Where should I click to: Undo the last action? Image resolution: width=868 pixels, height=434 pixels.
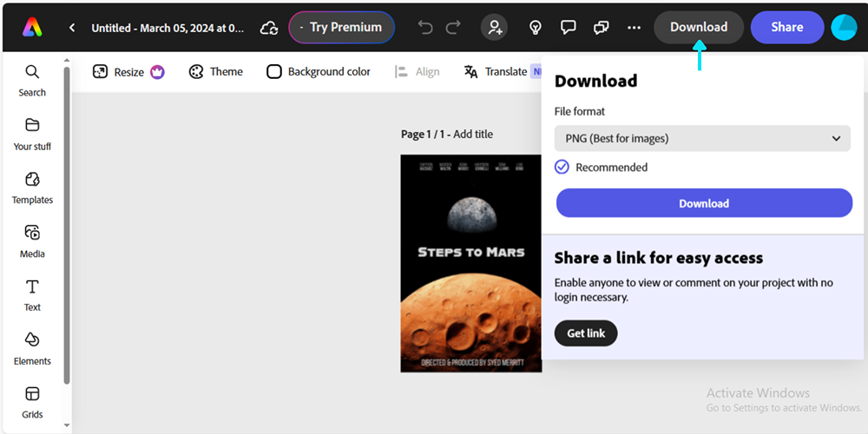pos(425,27)
